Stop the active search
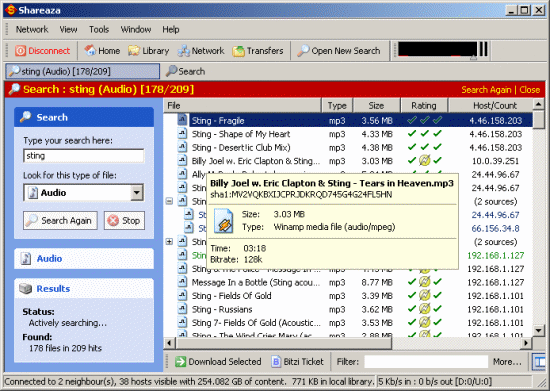The width and height of the screenshot is (550, 391). [x=125, y=221]
